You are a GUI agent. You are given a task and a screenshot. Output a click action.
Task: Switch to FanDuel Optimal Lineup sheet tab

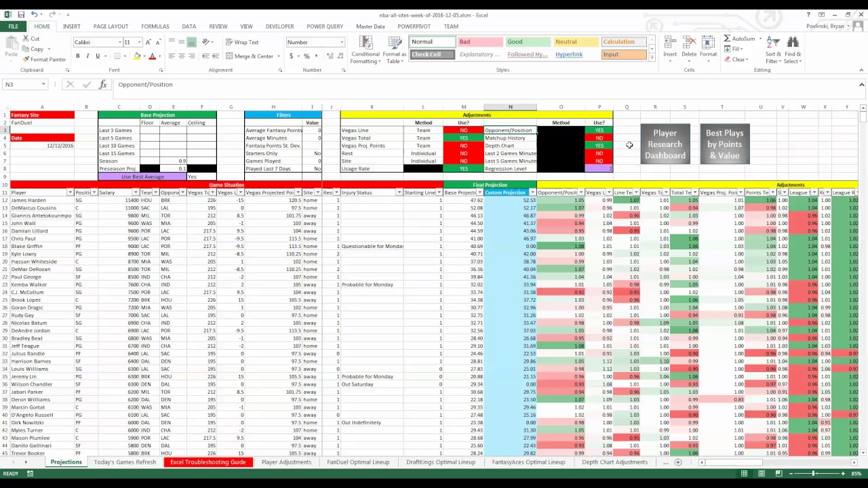coord(358,462)
